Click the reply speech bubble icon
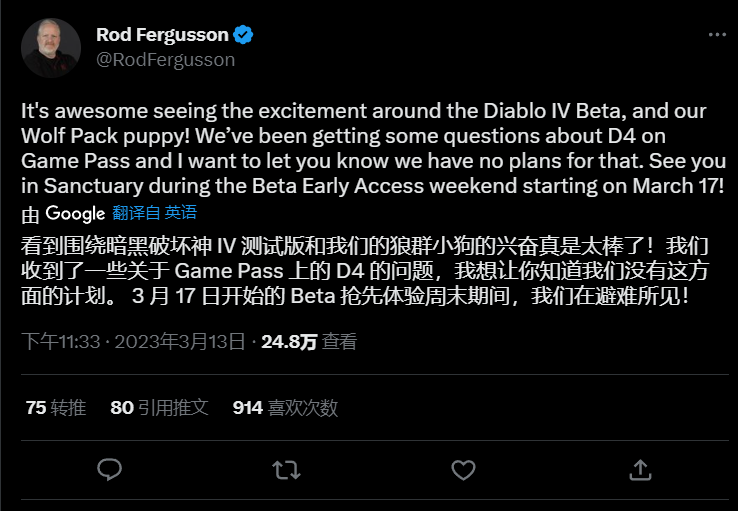Viewport: 738px width, 511px height. [110, 469]
